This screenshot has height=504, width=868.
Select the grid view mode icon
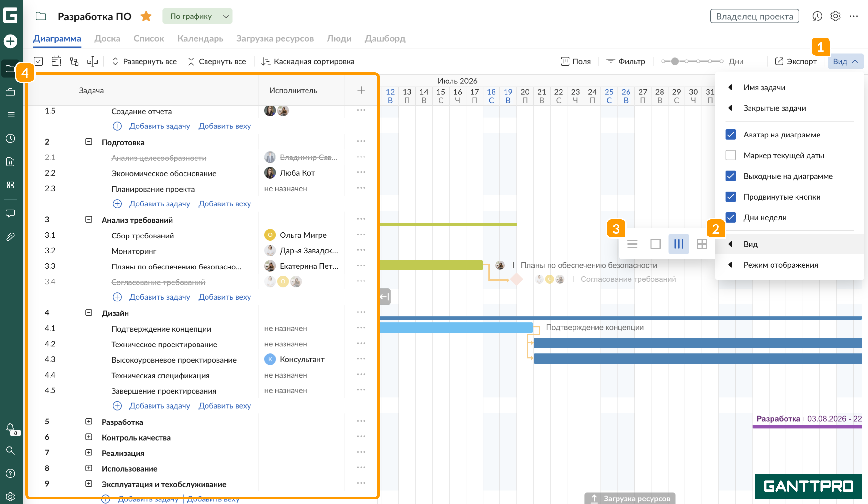tap(702, 244)
